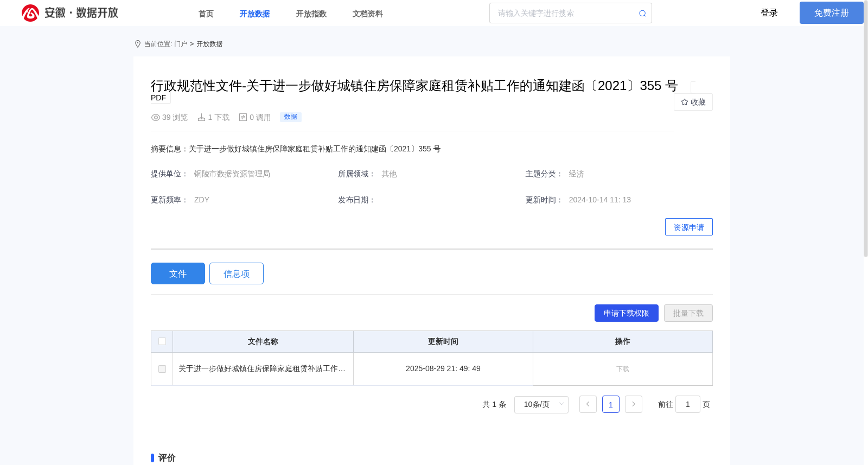Click the 门户 breadcrumb link
Image resolution: width=868 pixels, height=465 pixels.
point(181,44)
